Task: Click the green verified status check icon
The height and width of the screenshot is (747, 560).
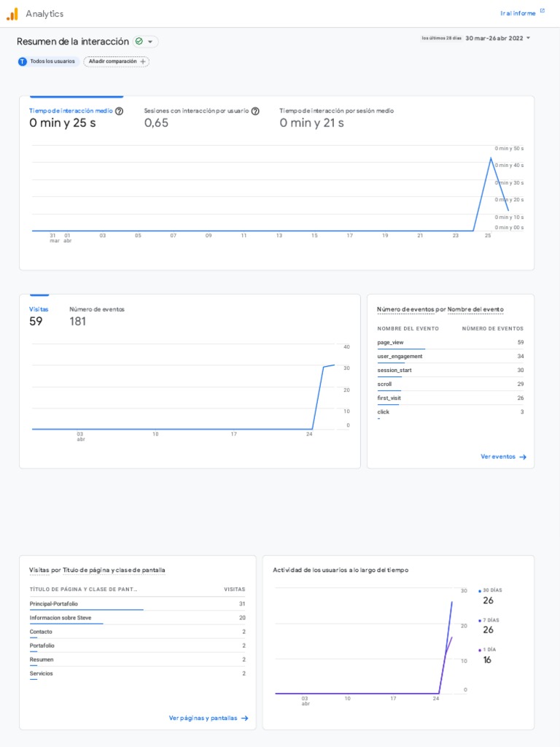Action: pyautogui.click(x=139, y=42)
